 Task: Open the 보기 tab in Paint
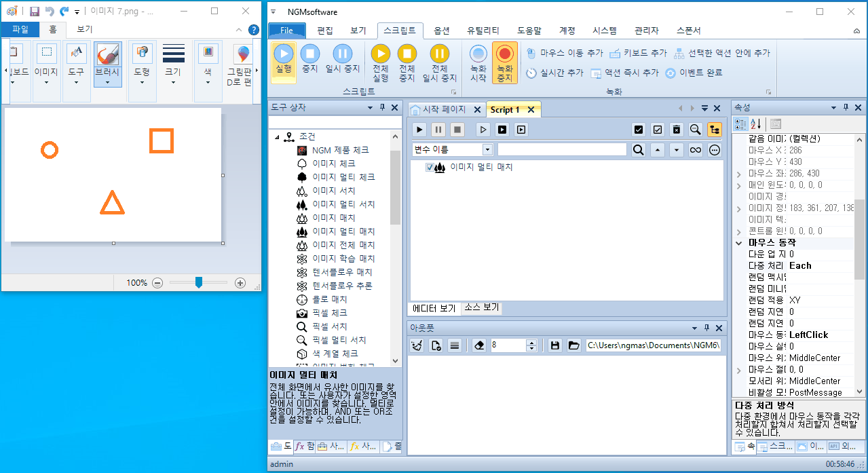pos(84,29)
